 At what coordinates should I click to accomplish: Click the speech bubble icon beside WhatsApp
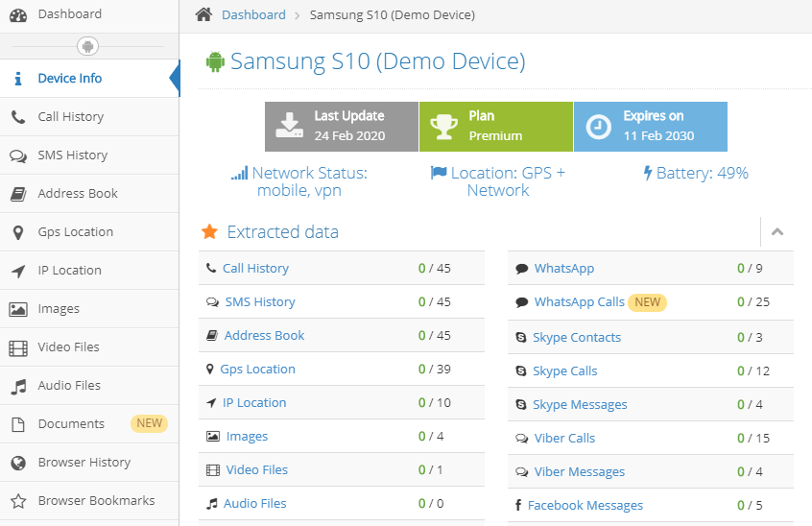(x=522, y=268)
